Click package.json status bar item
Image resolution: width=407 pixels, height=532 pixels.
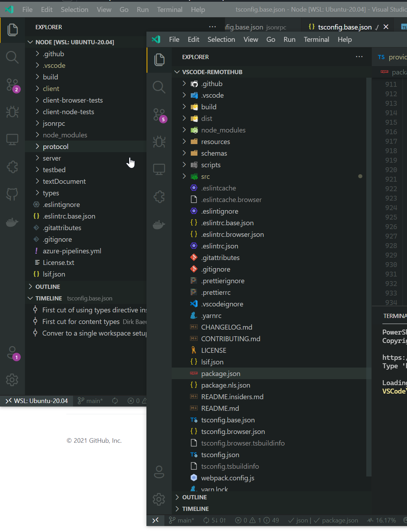(x=336, y=520)
